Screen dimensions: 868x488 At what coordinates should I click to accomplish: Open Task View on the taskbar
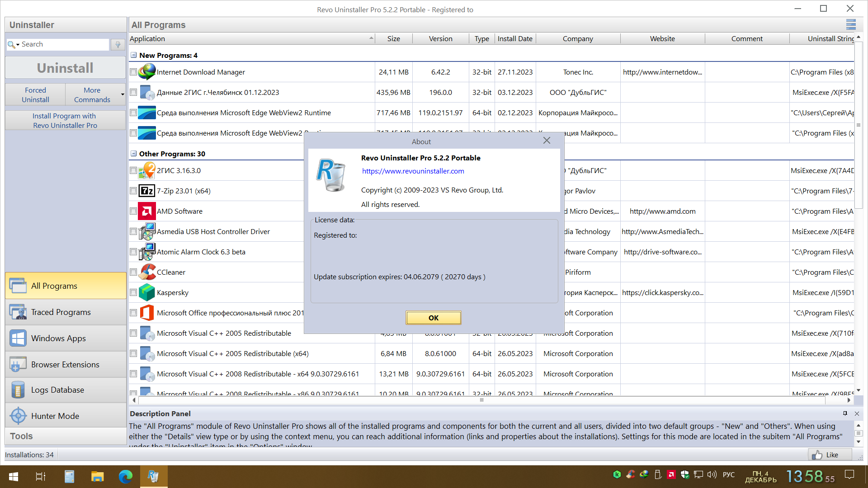[x=41, y=476]
